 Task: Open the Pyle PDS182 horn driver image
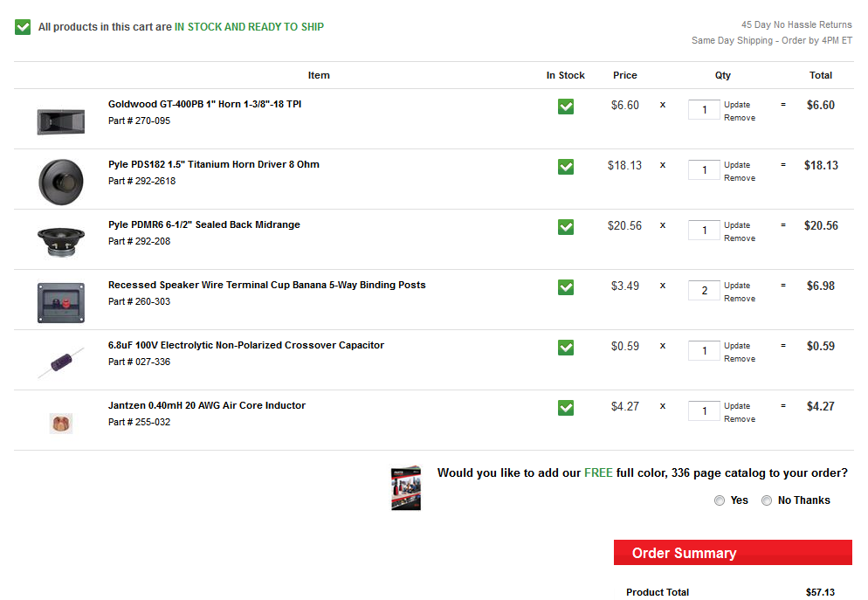click(x=61, y=183)
